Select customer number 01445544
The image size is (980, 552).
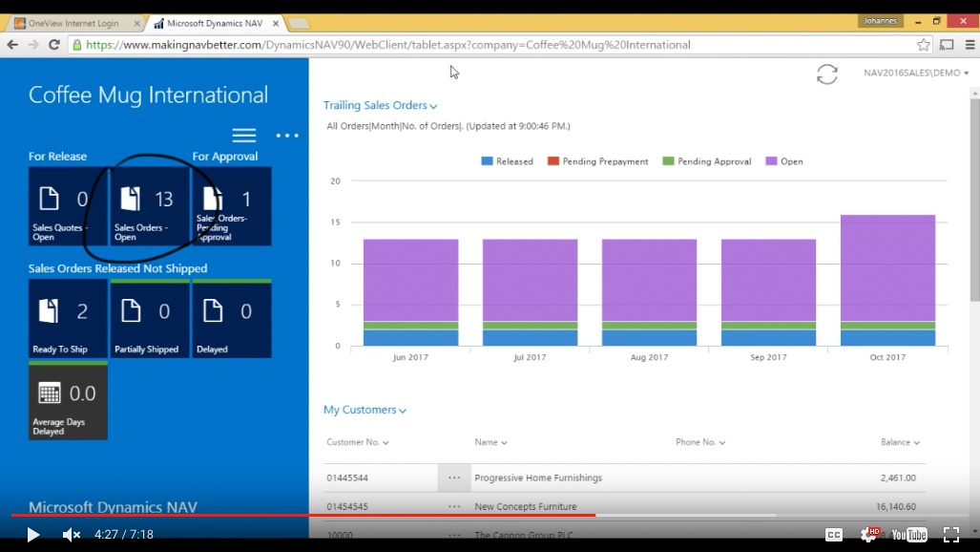[x=347, y=478]
